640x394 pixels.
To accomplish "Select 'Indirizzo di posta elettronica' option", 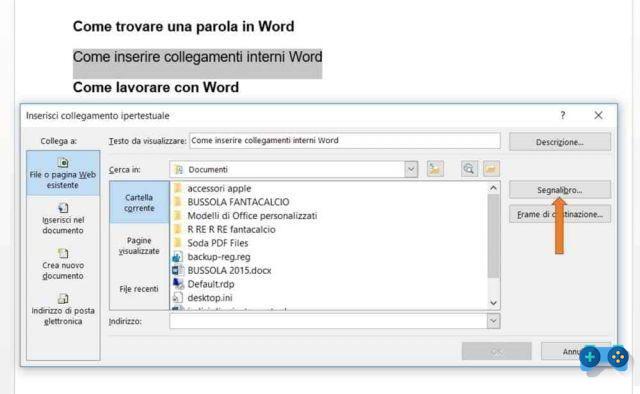I will [63, 309].
